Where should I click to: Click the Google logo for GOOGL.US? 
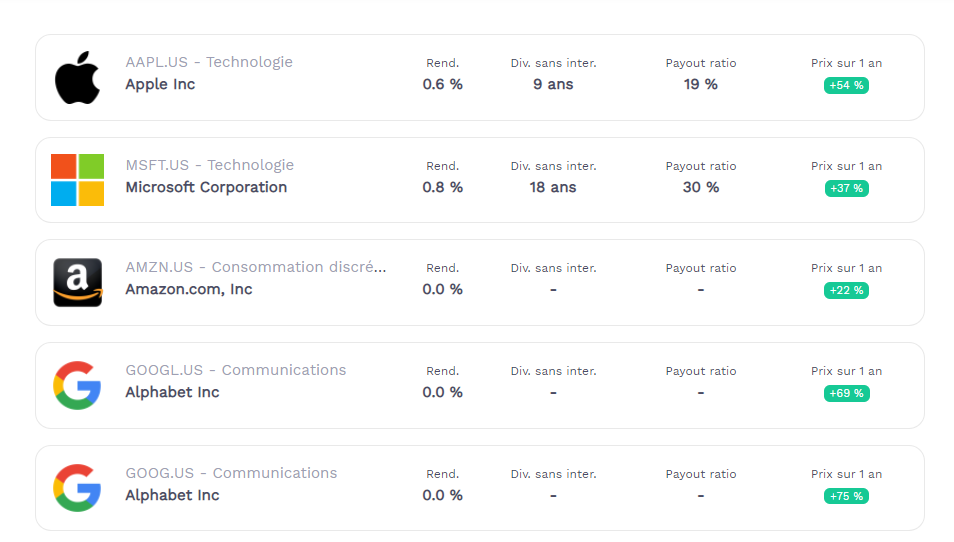(x=77, y=385)
